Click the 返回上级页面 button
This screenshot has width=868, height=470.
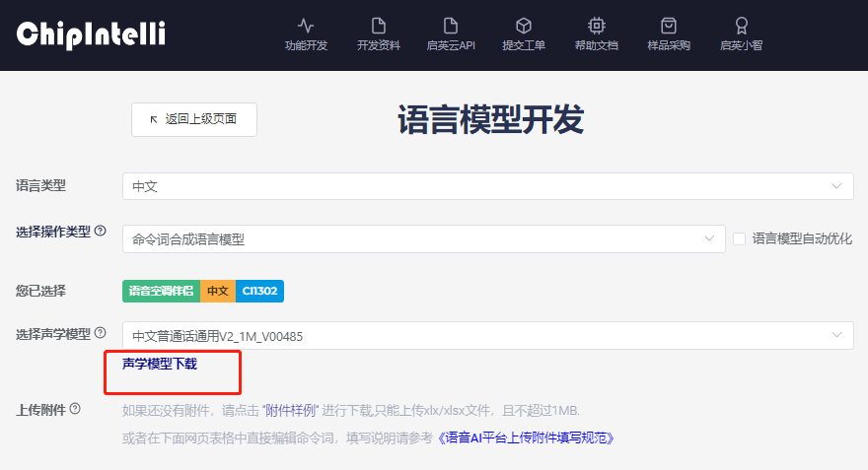(194, 119)
